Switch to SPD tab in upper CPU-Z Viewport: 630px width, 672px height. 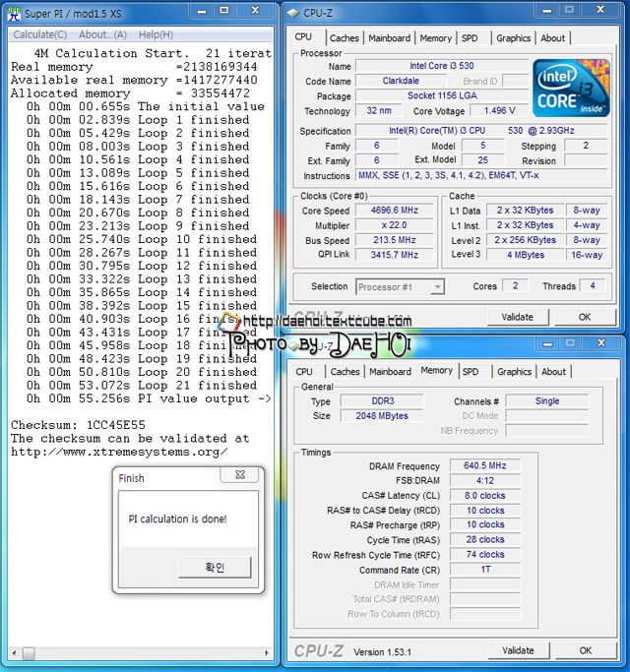470,38
